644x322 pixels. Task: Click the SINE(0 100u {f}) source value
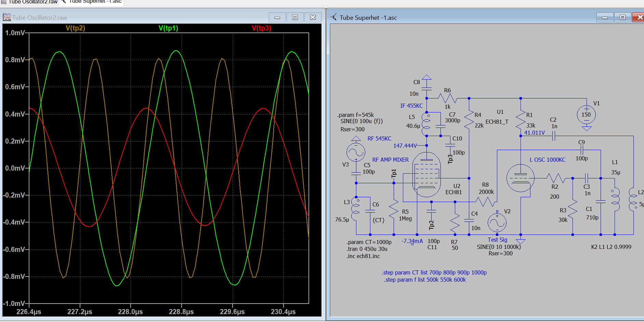(x=362, y=121)
